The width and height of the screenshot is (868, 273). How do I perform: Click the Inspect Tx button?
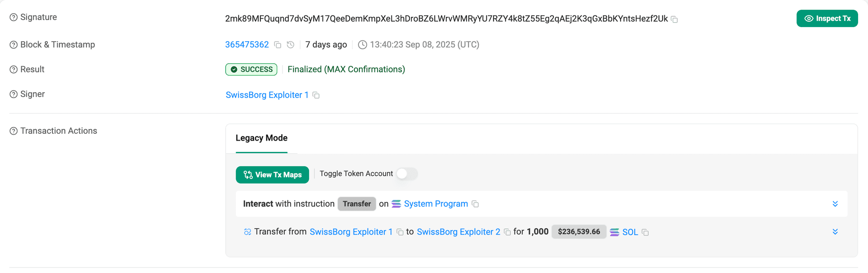827,19
